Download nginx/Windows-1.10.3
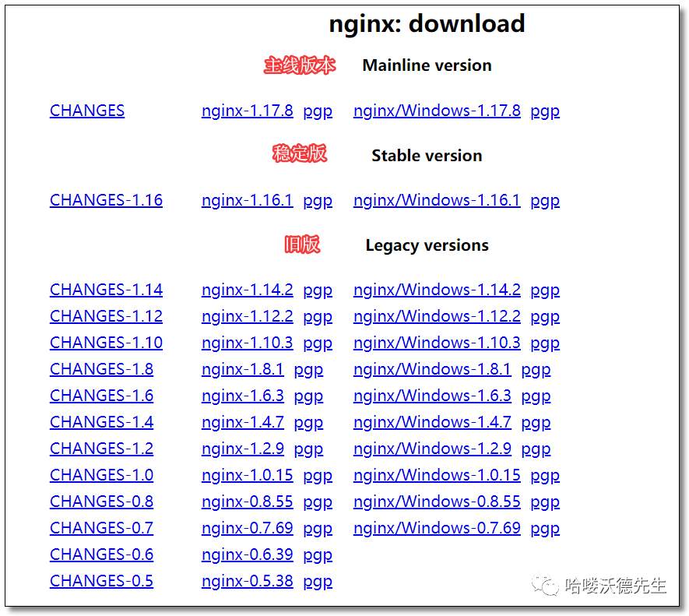The height and width of the screenshot is (616, 689). tap(437, 343)
